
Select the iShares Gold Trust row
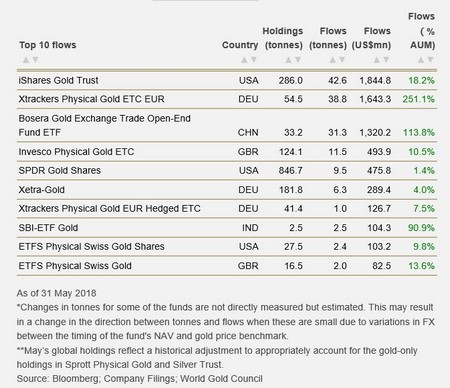(x=227, y=80)
